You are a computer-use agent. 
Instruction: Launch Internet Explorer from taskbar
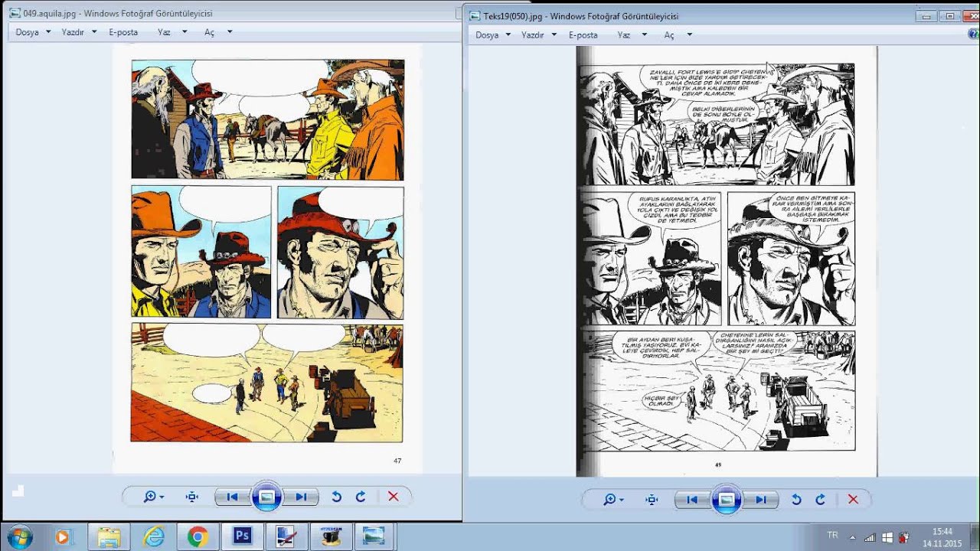tap(154, 537)
